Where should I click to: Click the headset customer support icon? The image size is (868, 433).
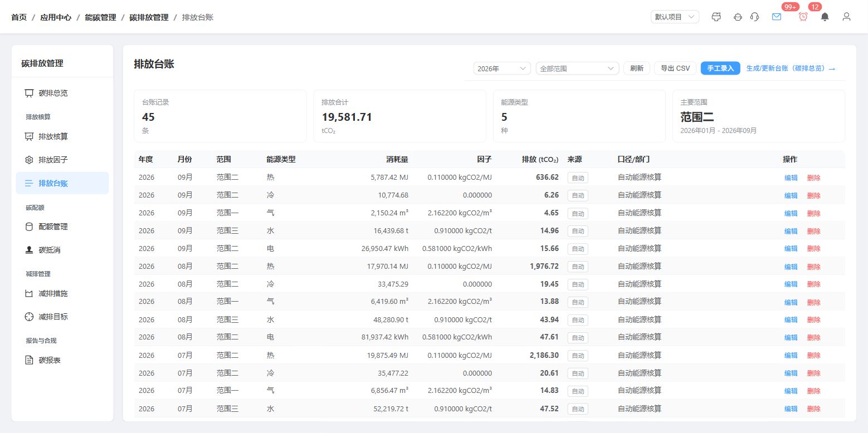[x=755, y=17]
